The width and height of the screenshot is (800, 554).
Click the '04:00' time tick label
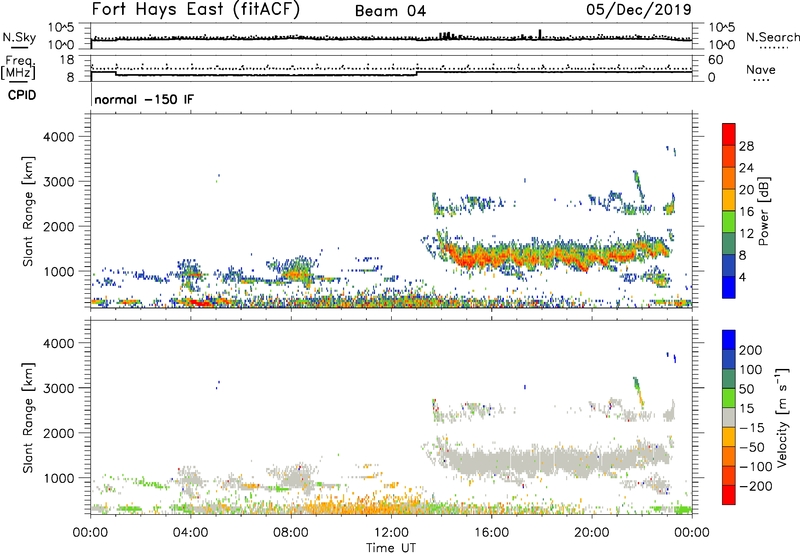[x=190, y=533]
